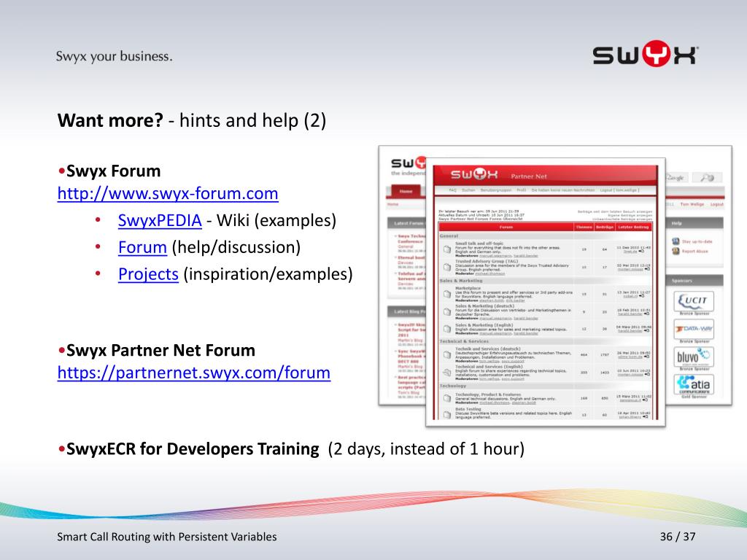Image resolution: width=747 pixels, height=560 pixels.
Task: Click folder icon next to Small talk and off-topic
Action: 447,249
